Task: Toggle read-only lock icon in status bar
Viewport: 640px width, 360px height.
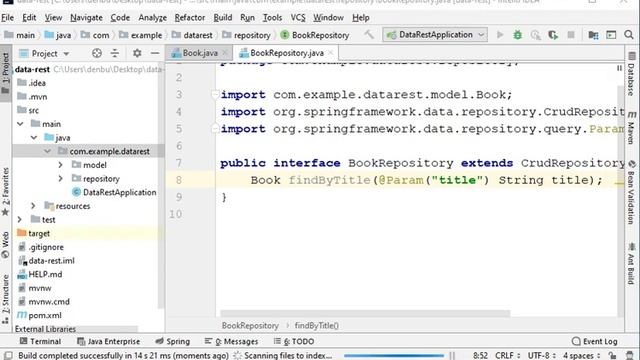Action: coord(612,356)
